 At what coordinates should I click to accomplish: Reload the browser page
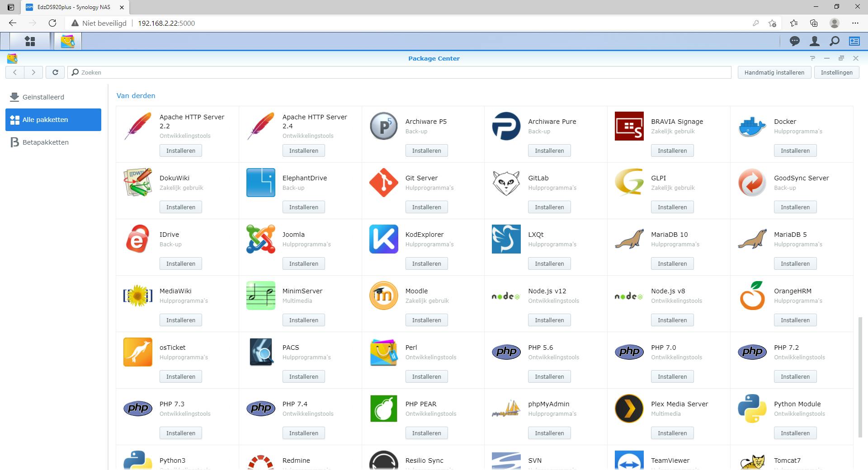point(52,23)
